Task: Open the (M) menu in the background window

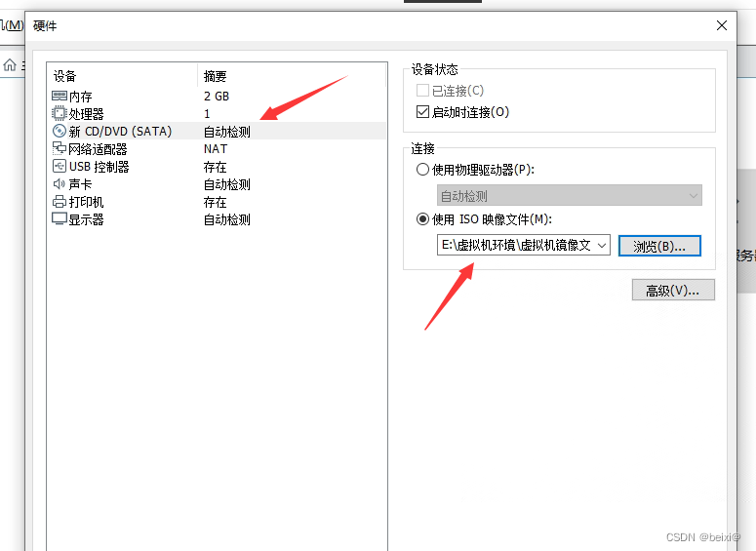Action: [x=12, y=25]
